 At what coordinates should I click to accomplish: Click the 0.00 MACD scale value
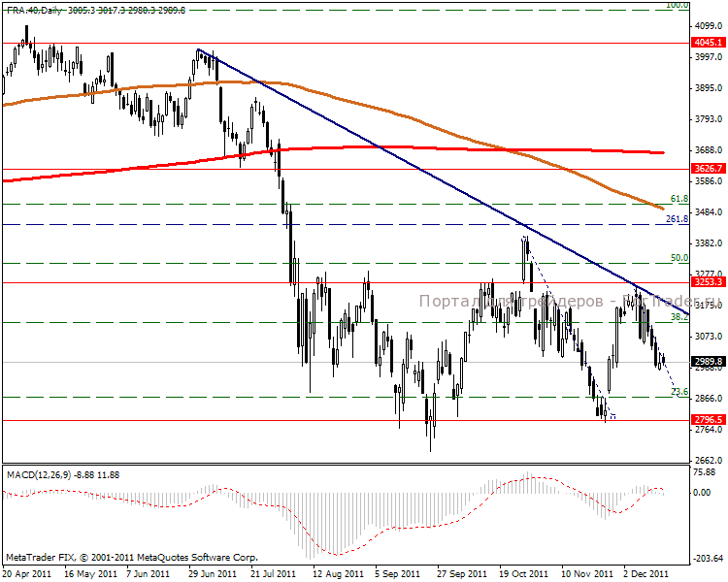pyautogui.click(x=702, y=492)
